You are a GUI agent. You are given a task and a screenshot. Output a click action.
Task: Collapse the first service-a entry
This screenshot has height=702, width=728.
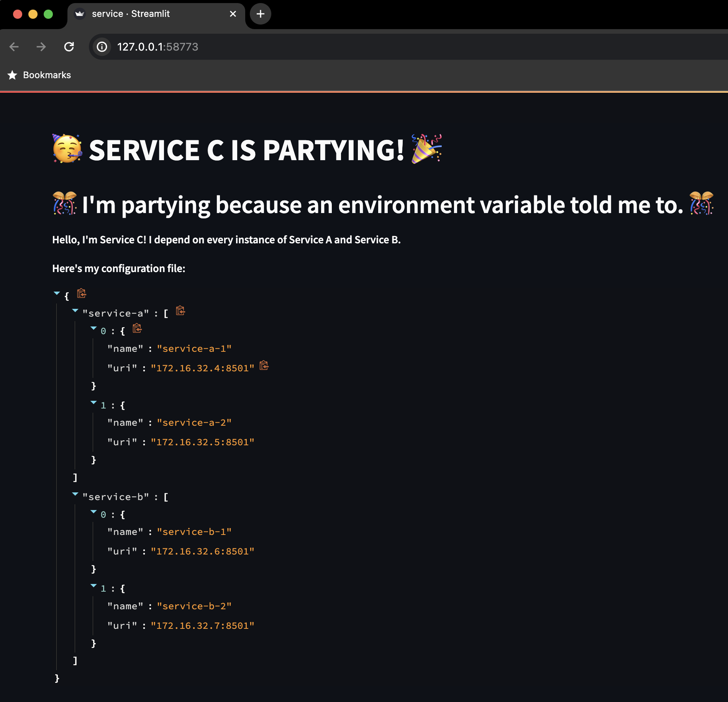click(x=93, y=328)
